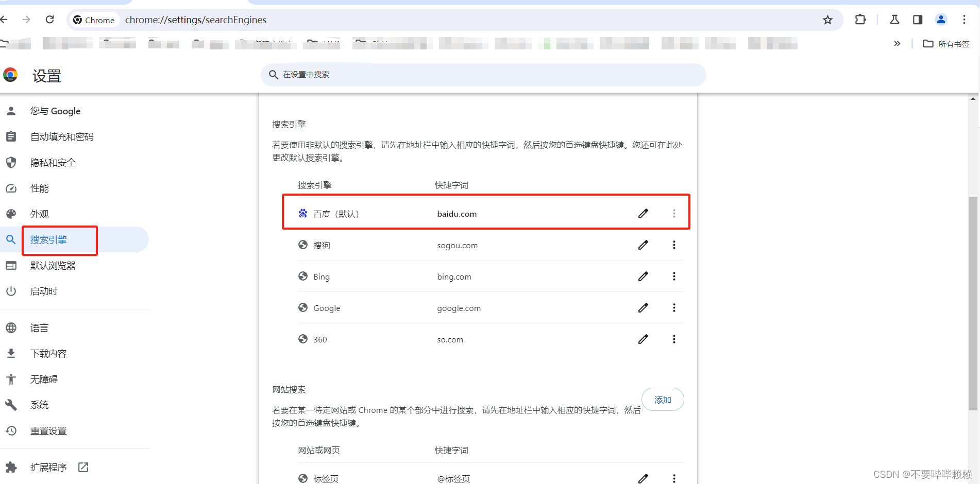Reload the page with the refresh icon

point(49,20)
